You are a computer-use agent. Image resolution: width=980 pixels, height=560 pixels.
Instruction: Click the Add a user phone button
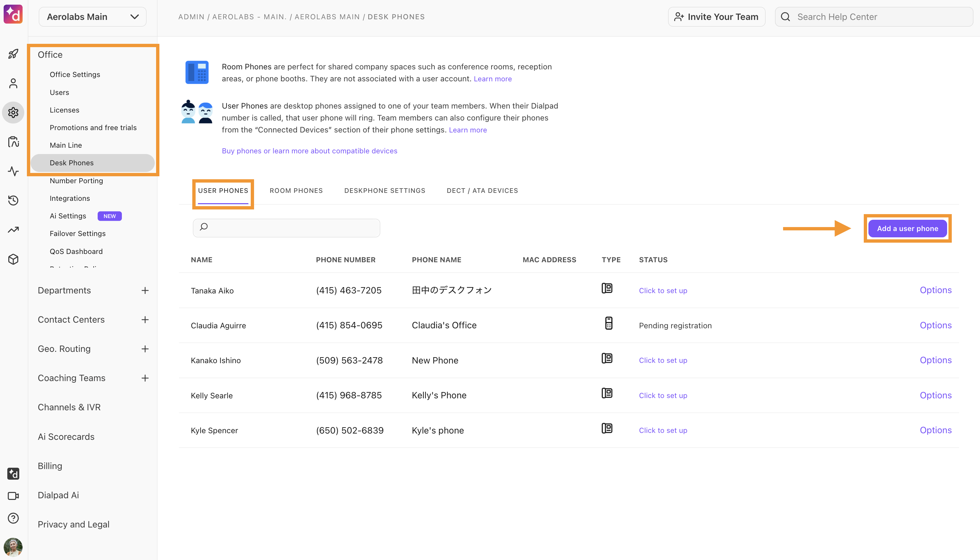(x=907, y=228)
